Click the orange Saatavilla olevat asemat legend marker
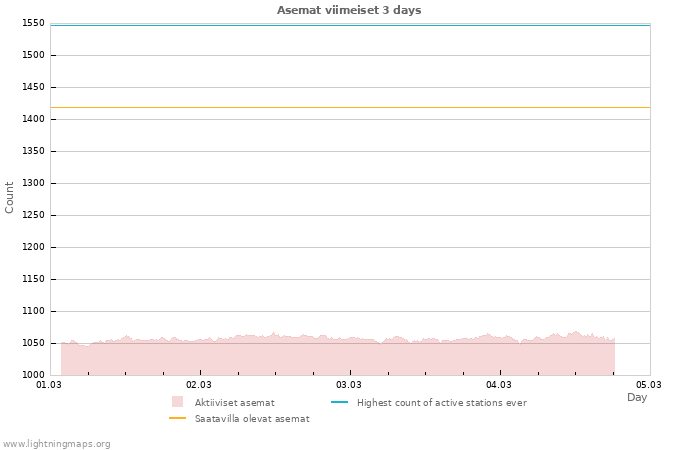This screenshot has width=700, height=450. (178, 418)
